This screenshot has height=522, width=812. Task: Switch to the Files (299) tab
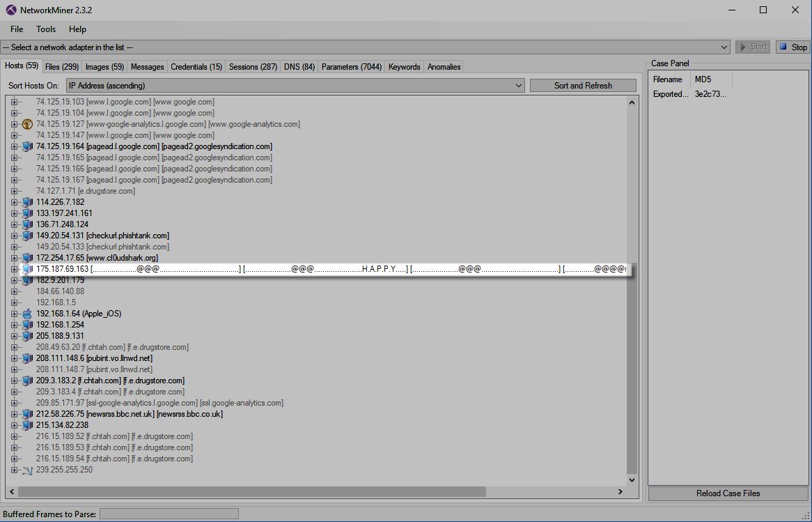click(x=62, y=67)
